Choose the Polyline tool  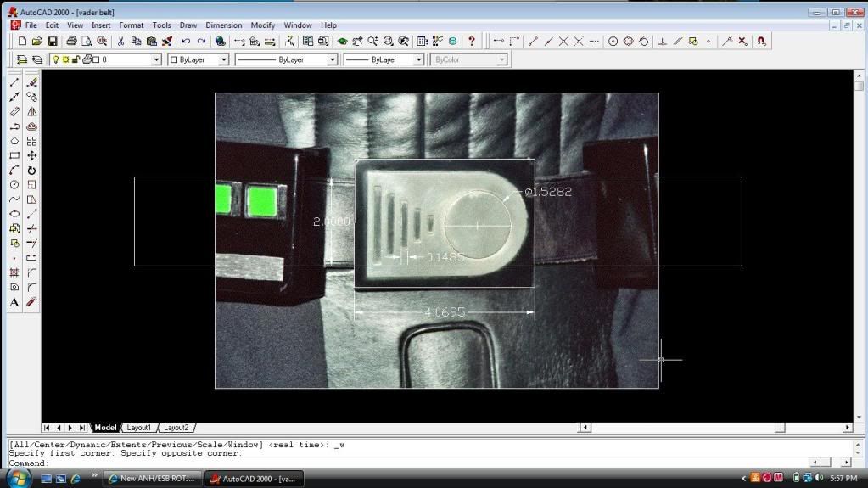pyautogui.click(x=14, y=126)
